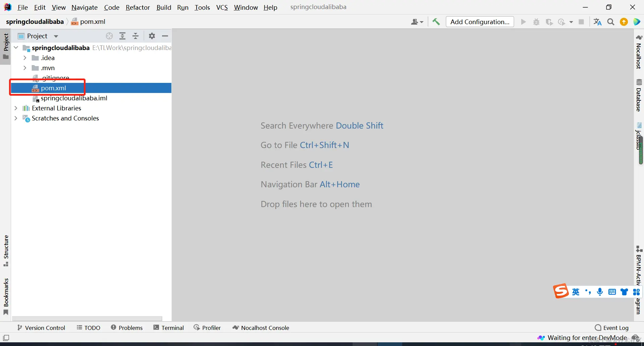Expand the Scratches and Consoles arrow
The height and width of the screenshot is (346, 644).
(16, 118)
